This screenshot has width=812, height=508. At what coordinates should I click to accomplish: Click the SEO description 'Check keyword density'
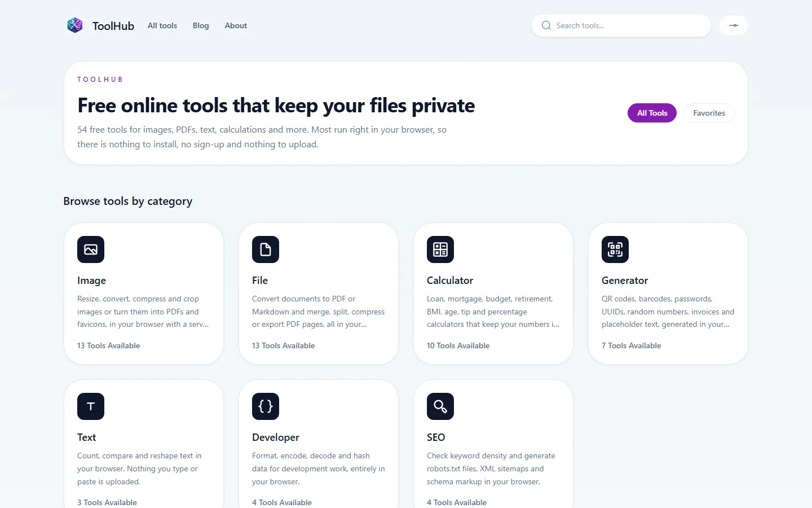(x=491, y=468)
